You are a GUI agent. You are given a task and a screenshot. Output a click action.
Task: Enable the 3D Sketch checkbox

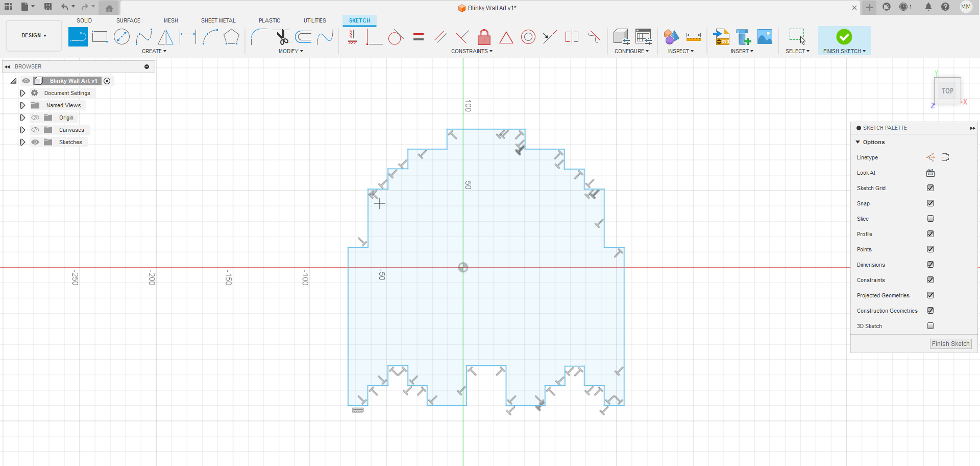[x=930, y=326]
